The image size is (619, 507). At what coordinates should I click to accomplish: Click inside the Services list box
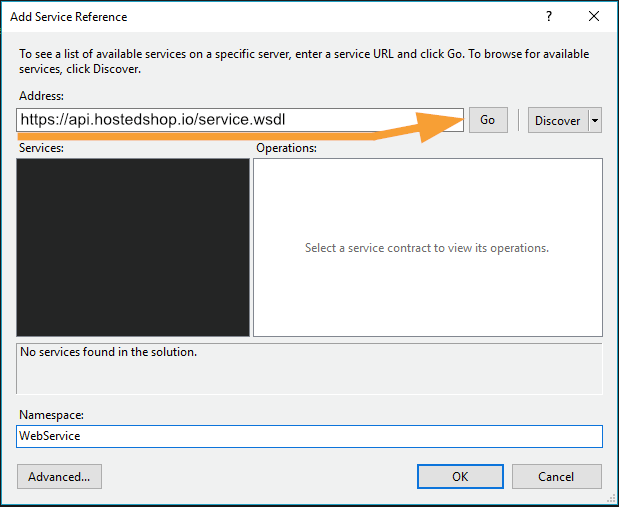(x=133, y=247)
